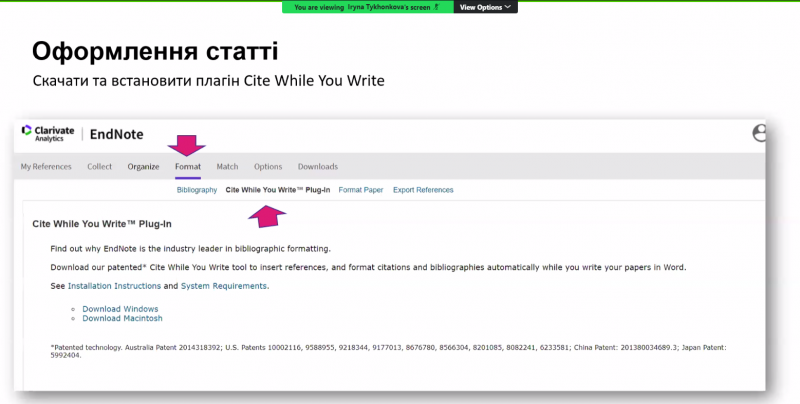Image resolution: width=800 pixels, height=404 pixels.
Task: Click the screen-sharing status banner
Action: tap(368, 7)
